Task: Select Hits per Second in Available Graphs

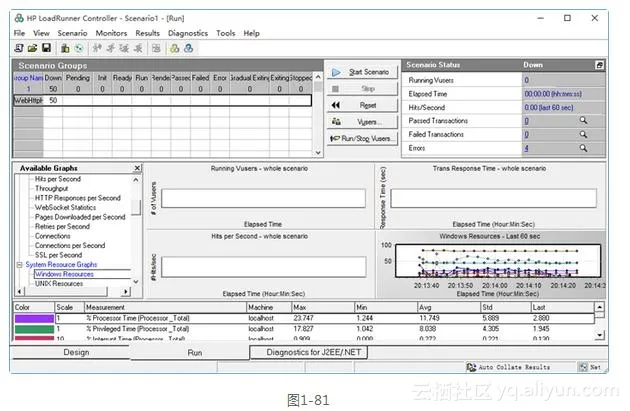Action: 58,179
